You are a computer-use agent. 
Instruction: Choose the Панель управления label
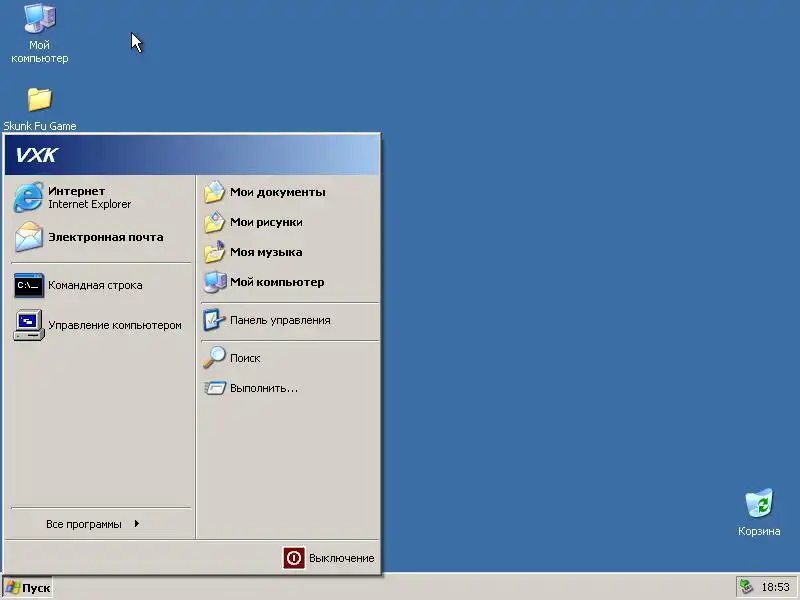[280, 320]
